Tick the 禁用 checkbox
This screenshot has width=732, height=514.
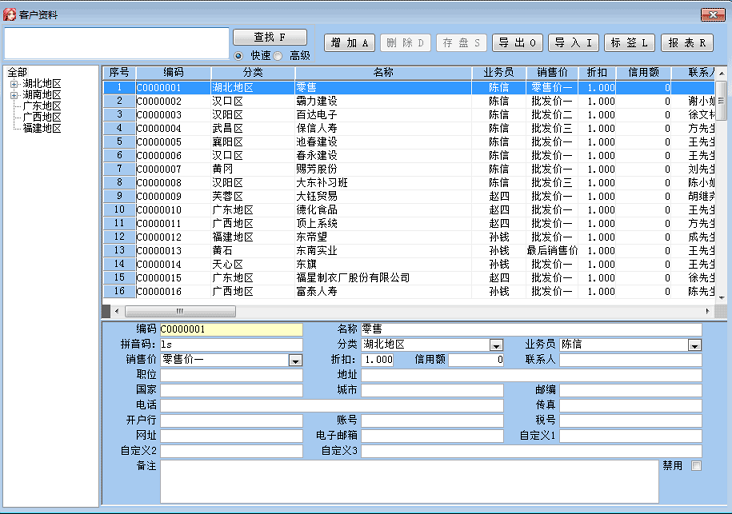[696, 465]
